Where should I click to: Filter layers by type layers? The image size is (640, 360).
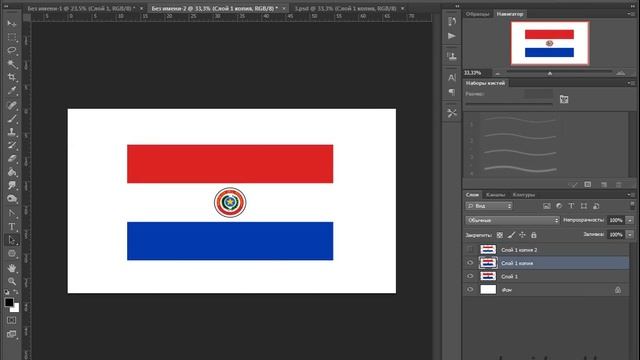click(x=571, y=206)
